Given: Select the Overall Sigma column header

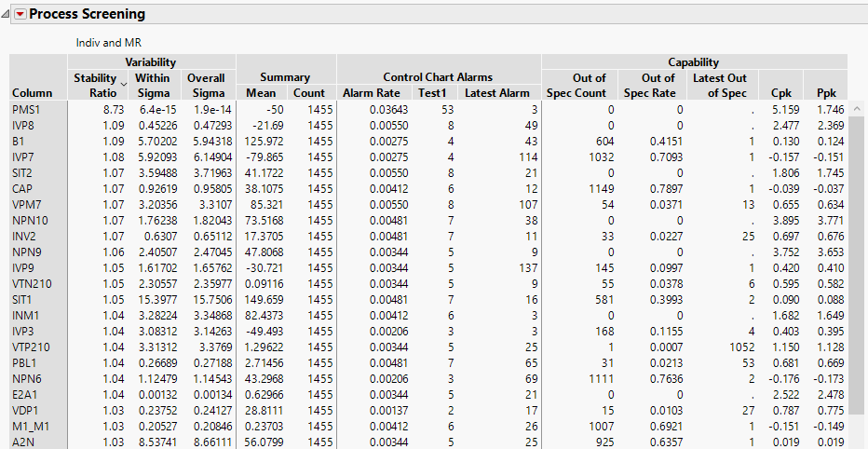Looking at the screenshot, I should 206,86.
